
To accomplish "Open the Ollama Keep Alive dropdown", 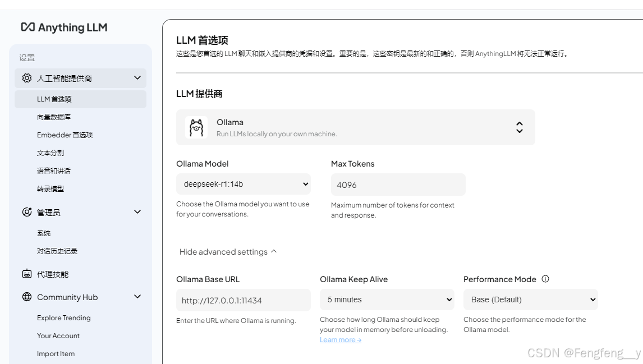I will point(387,300).
